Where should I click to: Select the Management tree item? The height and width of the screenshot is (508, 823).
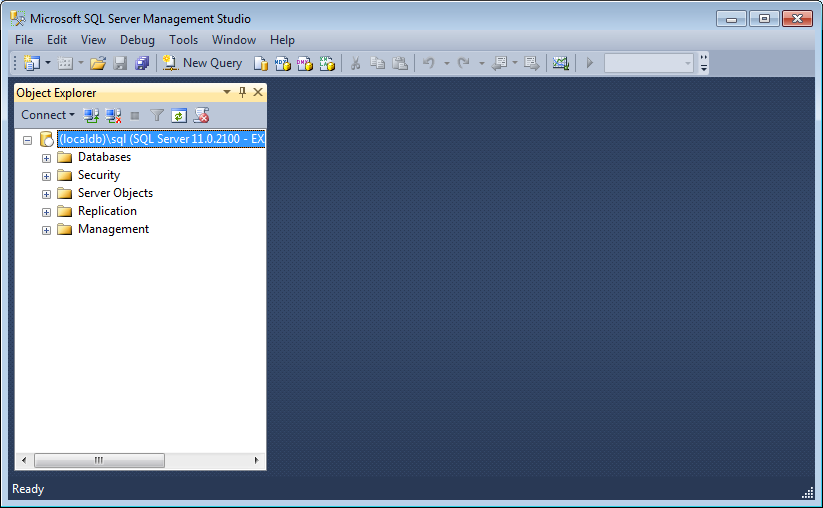tap(113, 229)
